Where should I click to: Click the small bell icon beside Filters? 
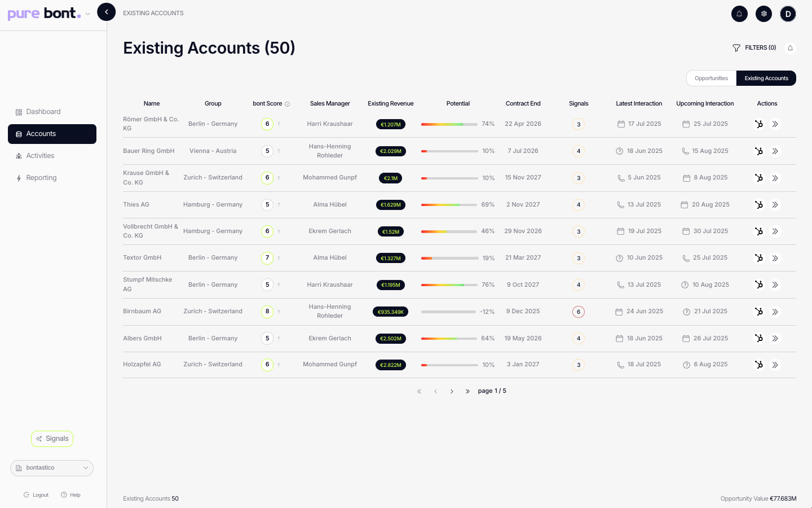point(790,48)
